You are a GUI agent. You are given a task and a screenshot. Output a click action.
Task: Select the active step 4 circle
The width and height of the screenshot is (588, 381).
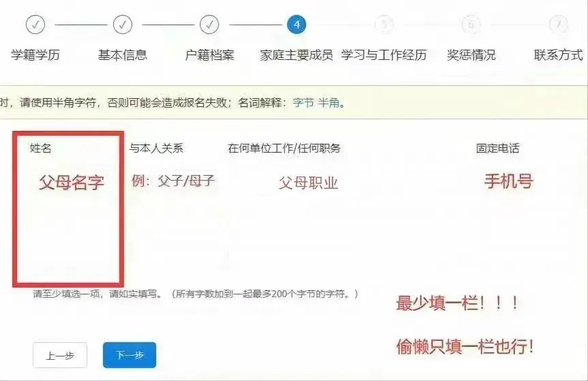[x=297, y=25]
